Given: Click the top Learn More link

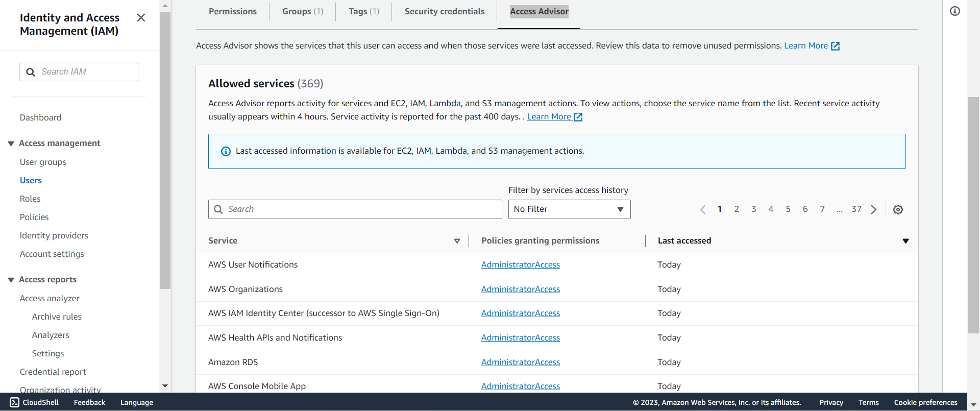Looking at the screenshot, I should 806,45.
